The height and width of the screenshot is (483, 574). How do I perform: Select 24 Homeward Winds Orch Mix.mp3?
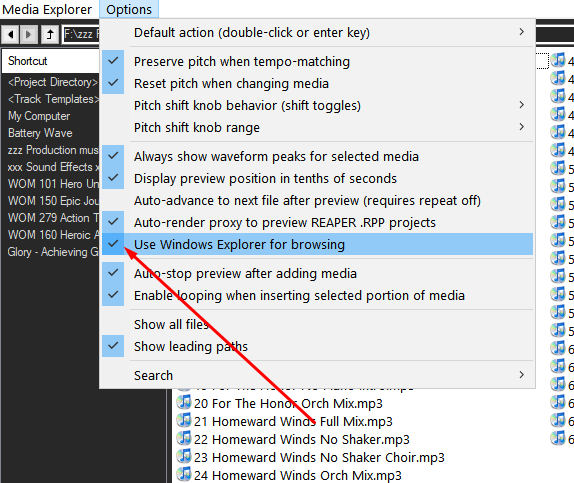(298, 475)
